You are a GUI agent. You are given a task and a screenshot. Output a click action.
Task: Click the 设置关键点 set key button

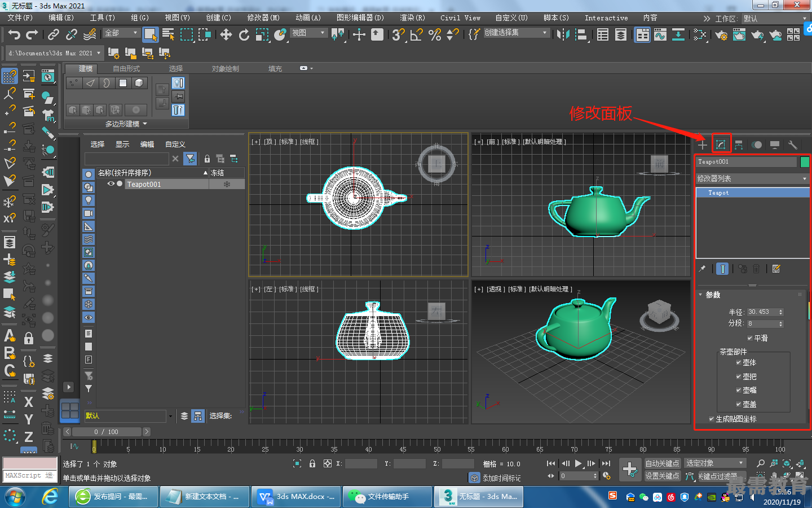(x=663, y=476)
